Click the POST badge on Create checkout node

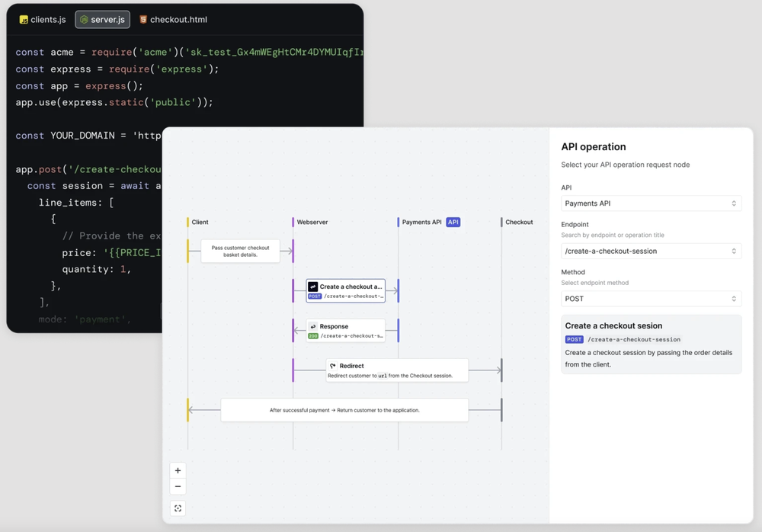pos(315,296)
